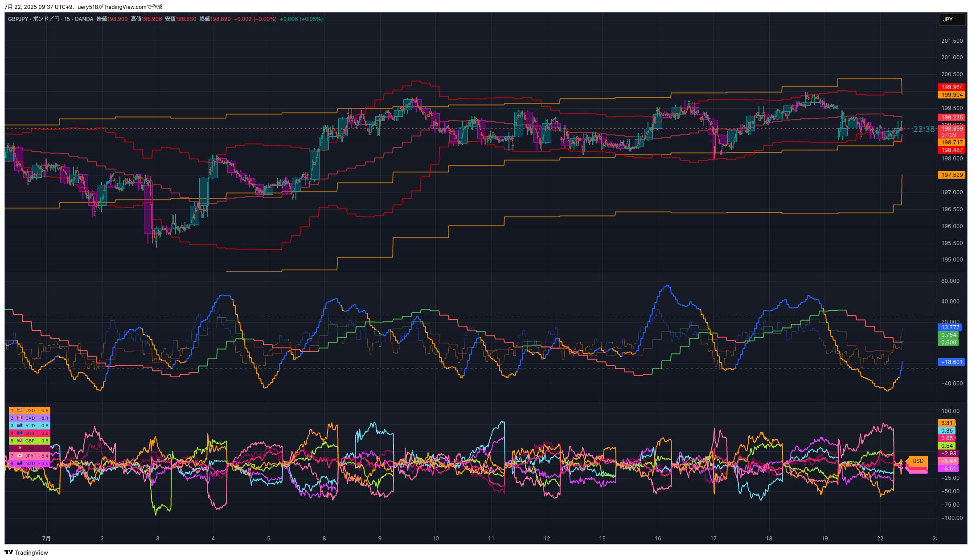Click the orange USD line label tag
This screenshot has width=972, height=560.
click(918, 461)
